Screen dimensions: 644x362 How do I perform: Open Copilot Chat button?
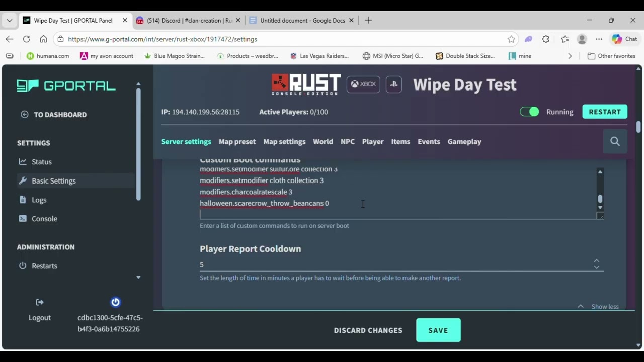coord(624,39)
